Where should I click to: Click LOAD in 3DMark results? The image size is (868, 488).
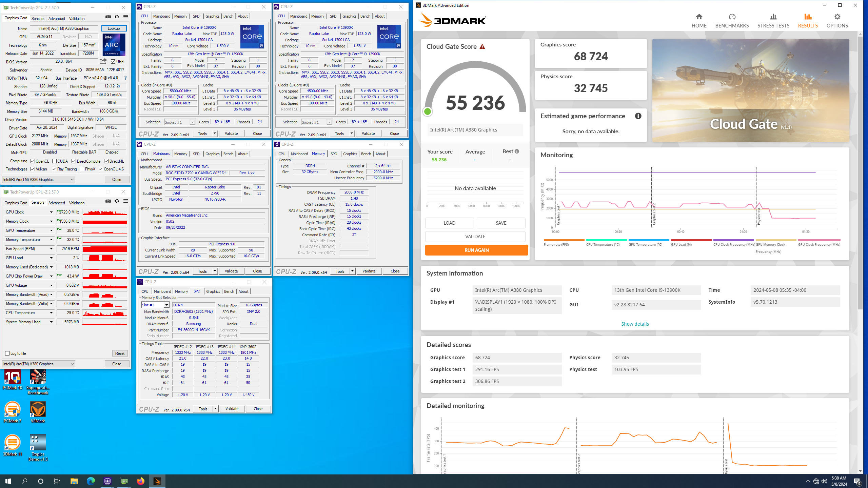(x=449, y=223)
